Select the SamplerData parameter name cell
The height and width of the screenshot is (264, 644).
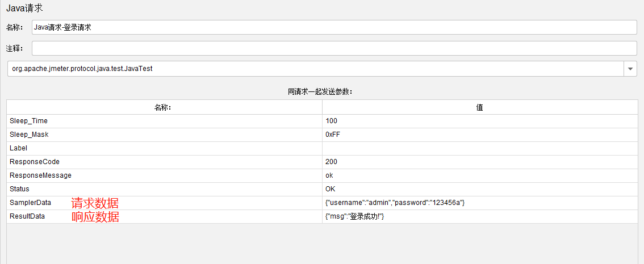coord(164,203)
